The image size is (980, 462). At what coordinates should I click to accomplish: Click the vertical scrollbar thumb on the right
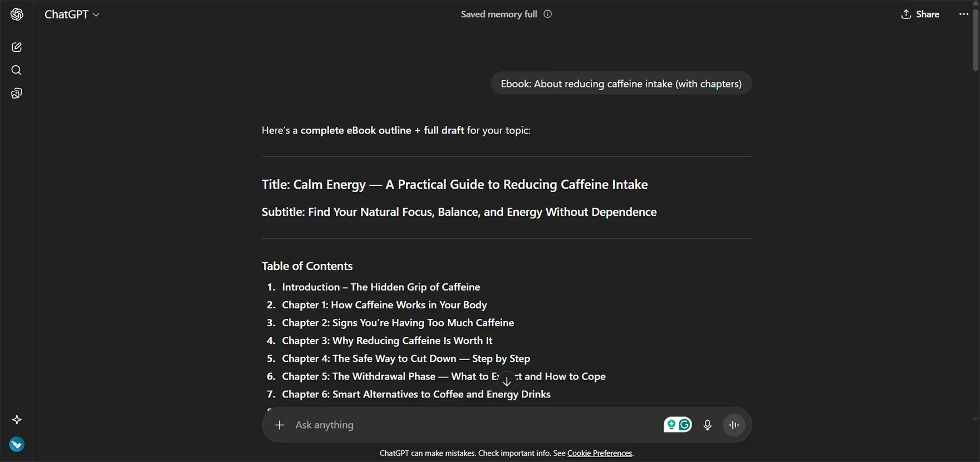pyautogui.click(x=975, y=39)
